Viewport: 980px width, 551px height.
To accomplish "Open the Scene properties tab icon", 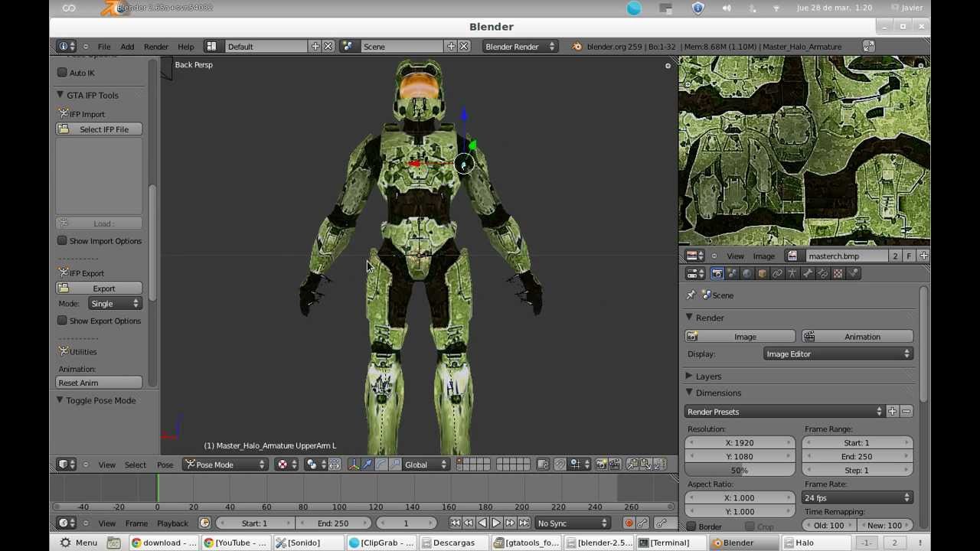I will coord(732,273).
